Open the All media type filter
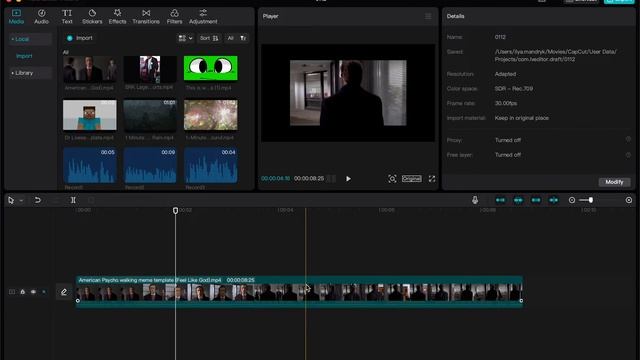The image size is (640, 360). (230, 38)
